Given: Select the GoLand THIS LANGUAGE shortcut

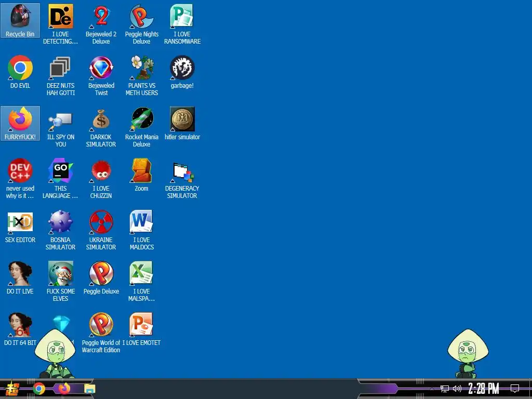Looking at the screenshot, I should coord(60,179).
